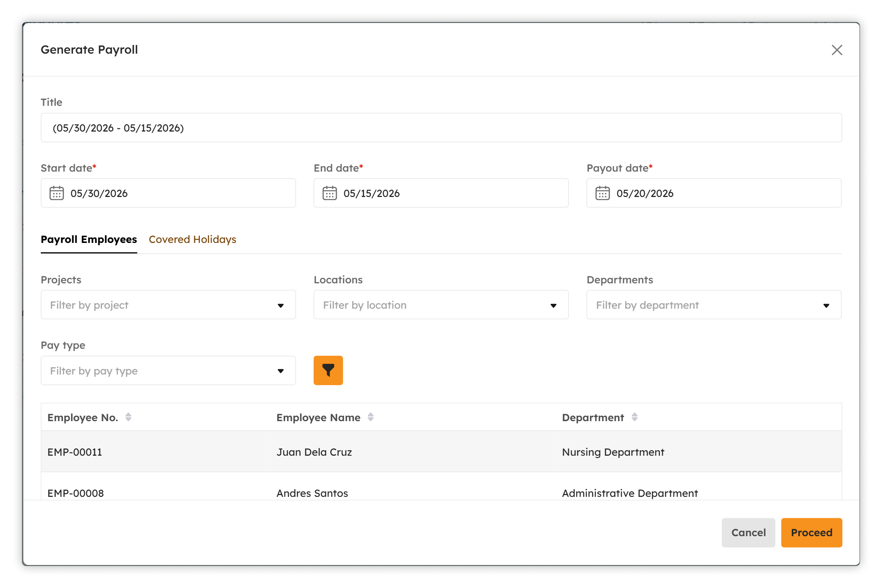Viewport: 882px width, 588px height.
Task: Sort by Department column arrows
Action: pos(635,417)
